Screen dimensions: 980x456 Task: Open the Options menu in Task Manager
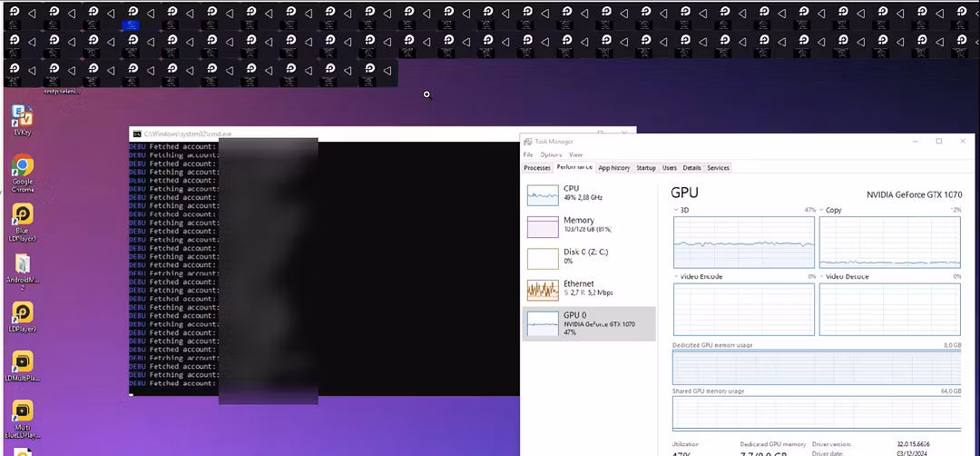click(551, 155)
